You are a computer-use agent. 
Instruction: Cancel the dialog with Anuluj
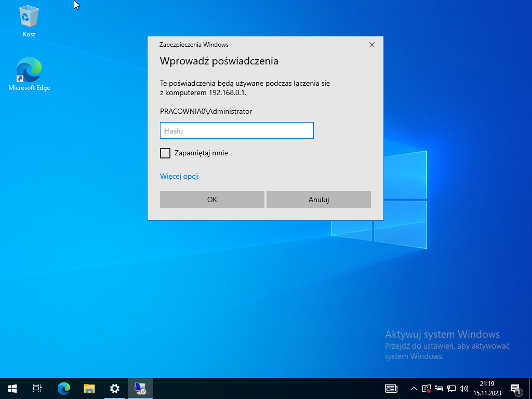318,199
